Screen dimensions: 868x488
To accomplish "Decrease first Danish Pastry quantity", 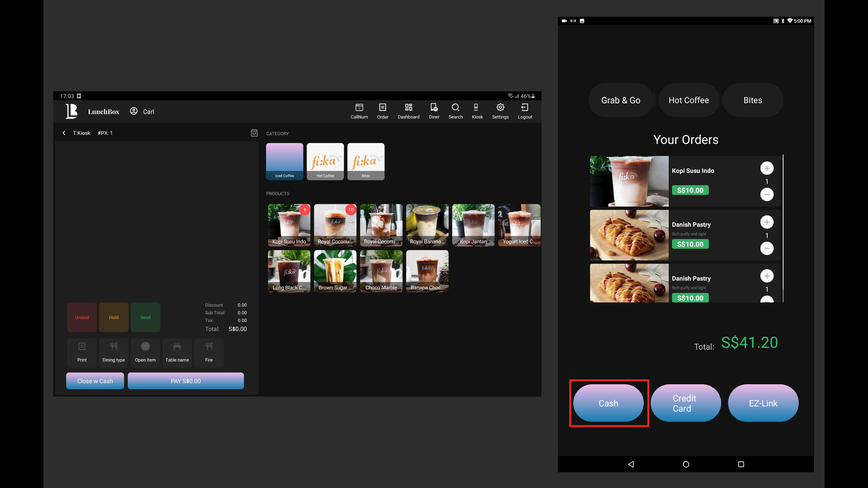I will coord(767,248).
